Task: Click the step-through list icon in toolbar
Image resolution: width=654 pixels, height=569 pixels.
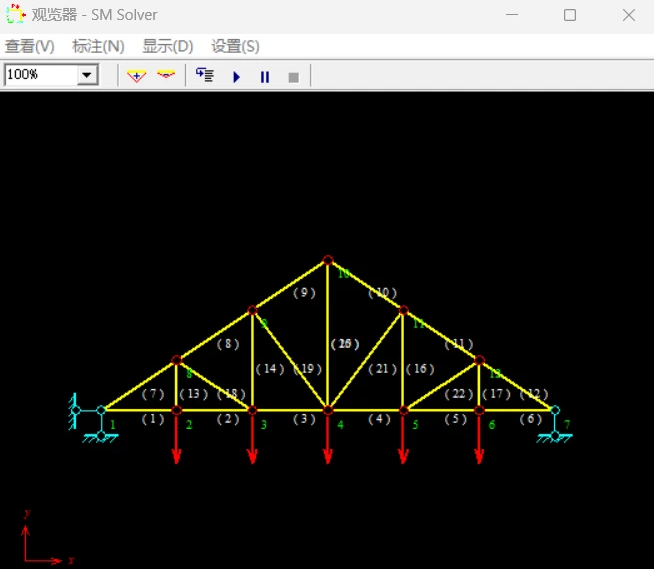Action: coord(205,76)
